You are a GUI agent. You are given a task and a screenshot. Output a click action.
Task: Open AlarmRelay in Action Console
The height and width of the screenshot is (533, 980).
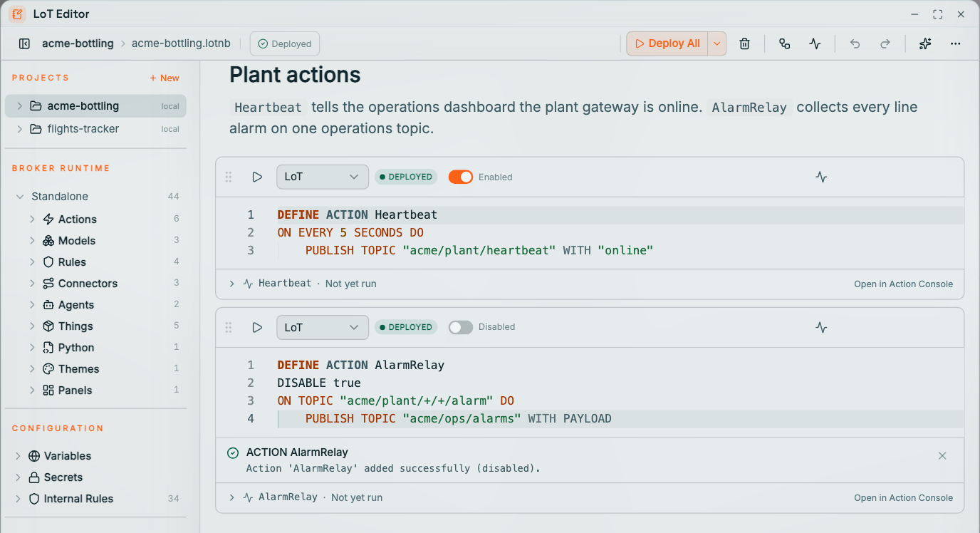click(x=903, y=497)
